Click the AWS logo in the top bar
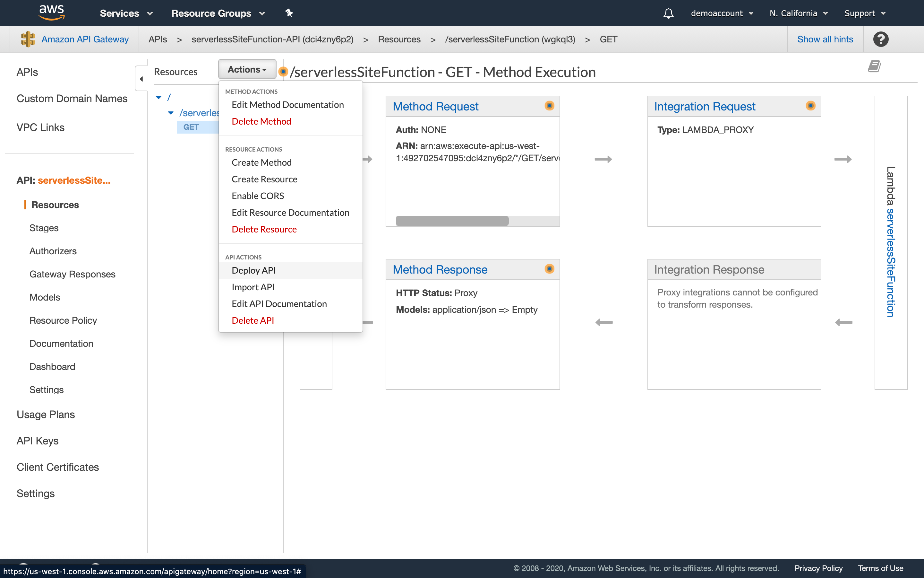The image size is (924, 578). (52, 13)
